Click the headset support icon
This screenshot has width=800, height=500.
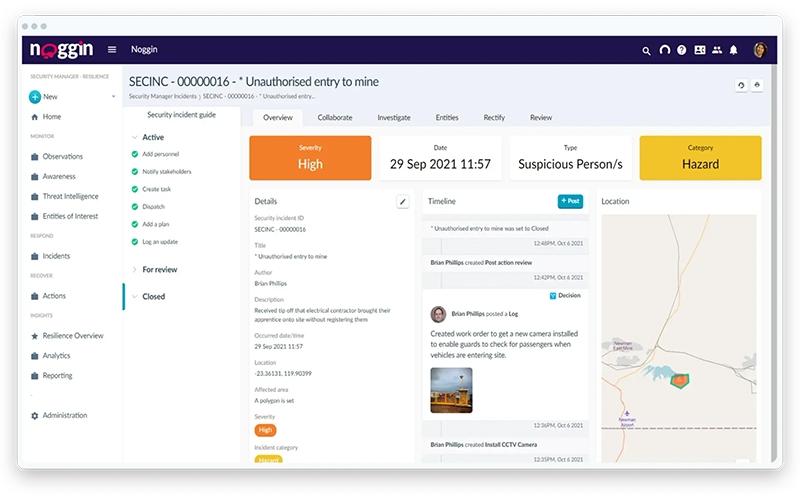tap(664, 49)
